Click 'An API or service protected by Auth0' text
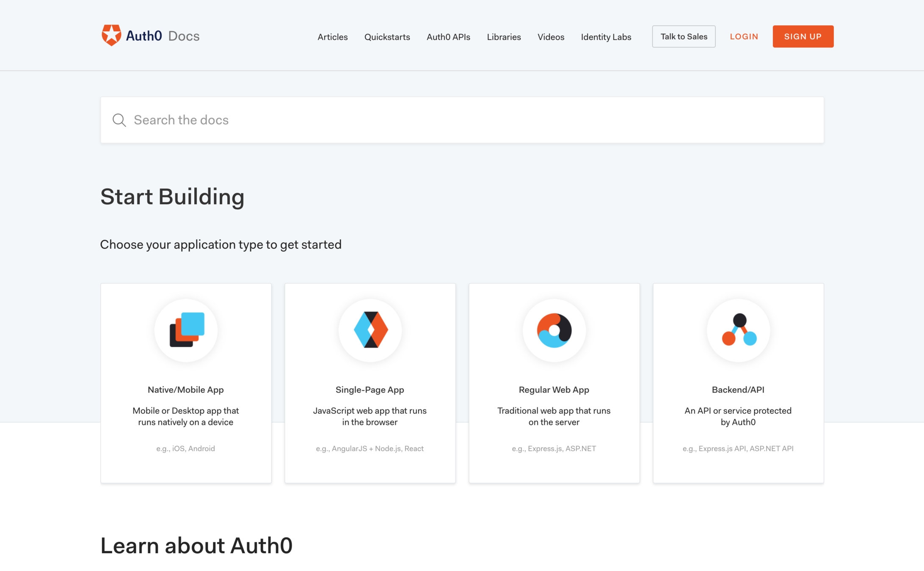The image size is (924, 571). tap(738, 416)
